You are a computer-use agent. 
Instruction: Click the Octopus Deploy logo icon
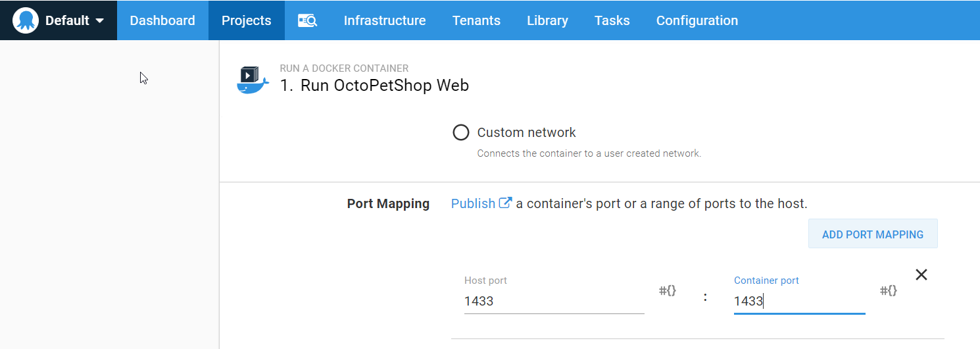[x=26, y=20]
